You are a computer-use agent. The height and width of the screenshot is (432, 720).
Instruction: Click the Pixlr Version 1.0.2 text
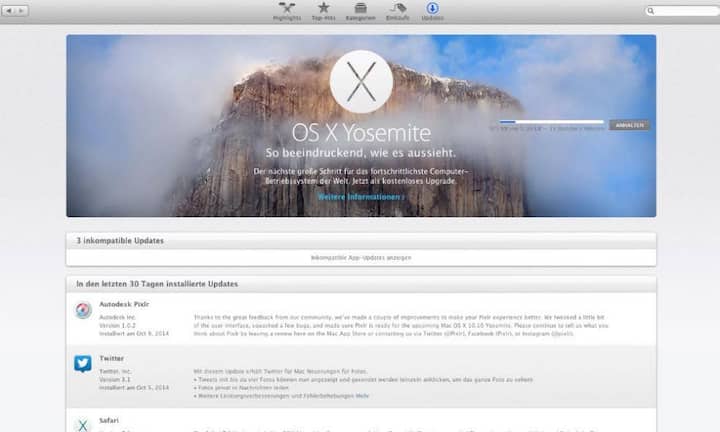point(118,325)
